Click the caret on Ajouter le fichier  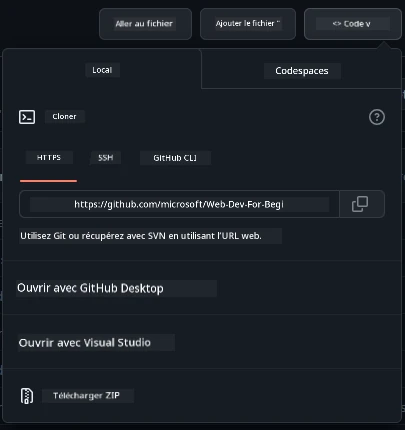click(278, 23)
